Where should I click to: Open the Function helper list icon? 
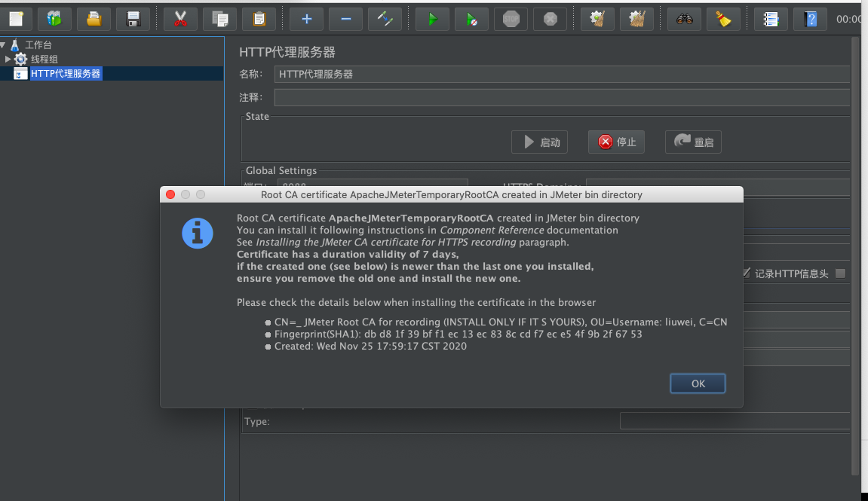click(771, 19)
